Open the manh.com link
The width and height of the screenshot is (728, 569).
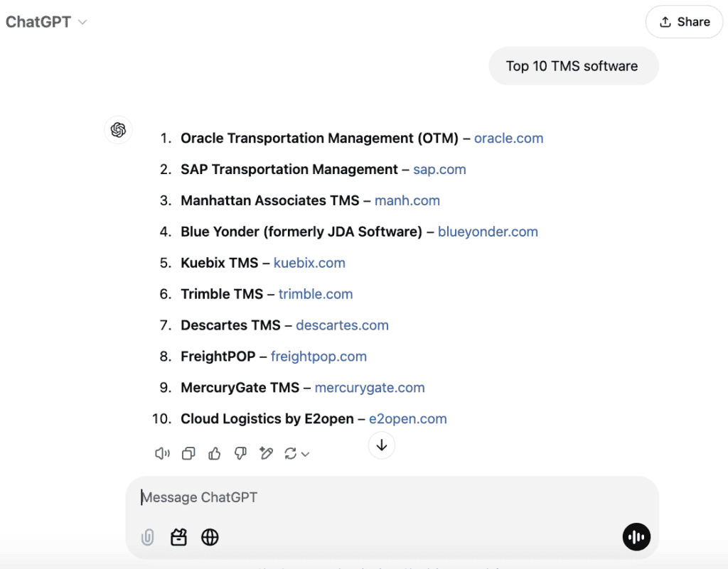[407, 201]
